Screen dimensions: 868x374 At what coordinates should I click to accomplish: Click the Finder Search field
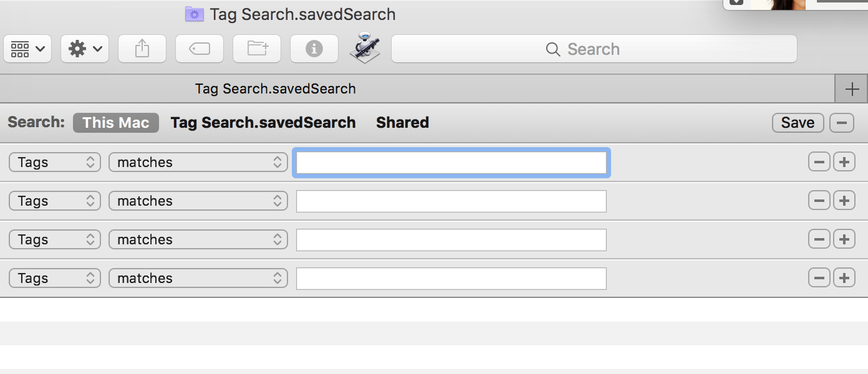pos(594,49)
